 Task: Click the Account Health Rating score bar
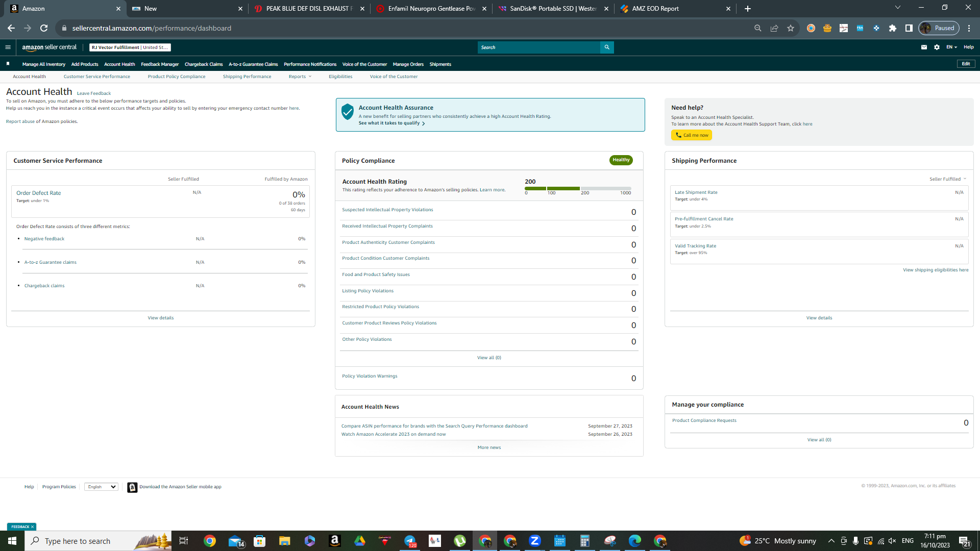click(578, 188)
